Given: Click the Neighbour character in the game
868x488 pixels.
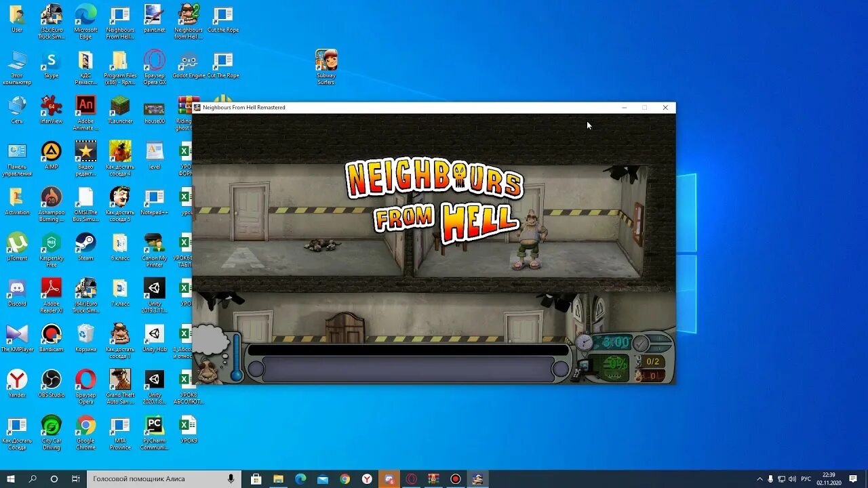Looking at the screenshot, I should click(x=530, y=240).
